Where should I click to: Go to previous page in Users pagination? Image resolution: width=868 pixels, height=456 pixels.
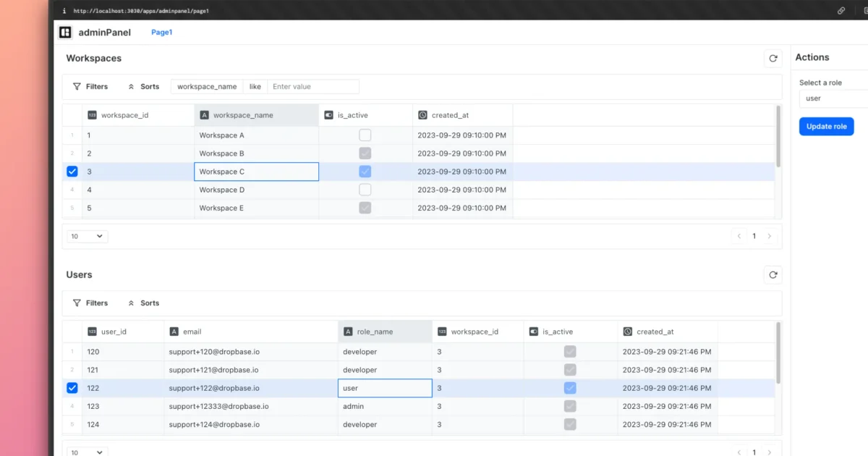coord(739,452)
